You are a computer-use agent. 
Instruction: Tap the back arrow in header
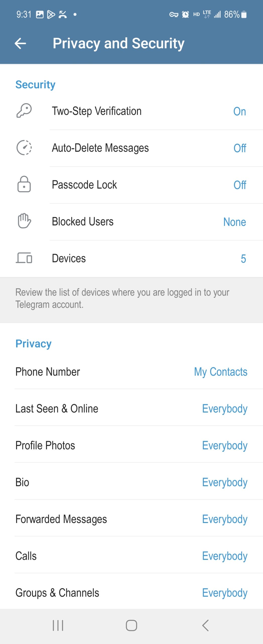pyautogui.click(x=20, y=44)
